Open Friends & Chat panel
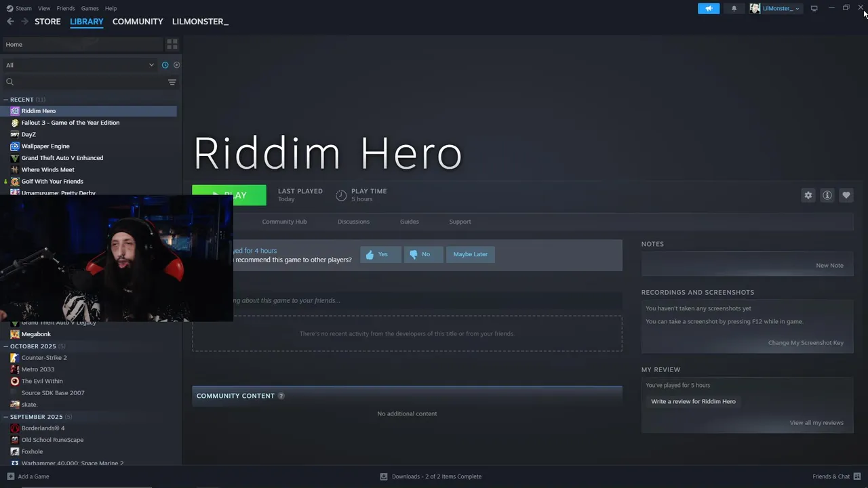 836,476
